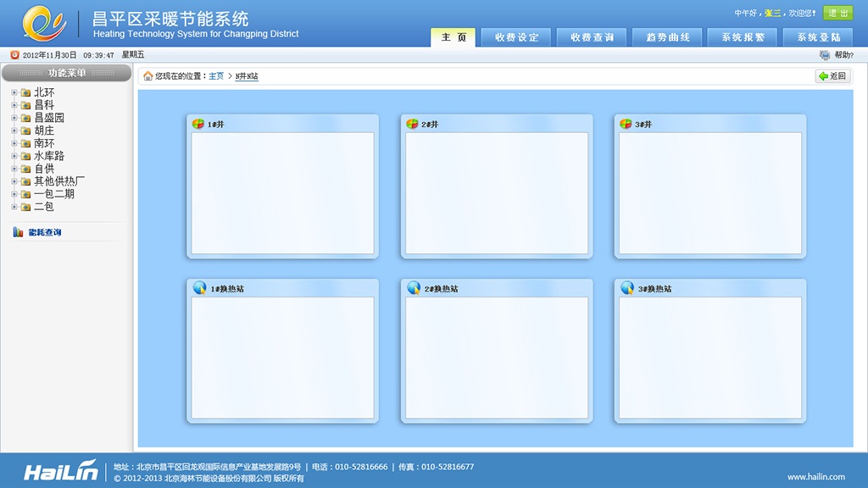Expand the 昌盛园 tree node
The width and height of the screenshot is (868, 488).
pyautogui.click(x=14, y=119)
